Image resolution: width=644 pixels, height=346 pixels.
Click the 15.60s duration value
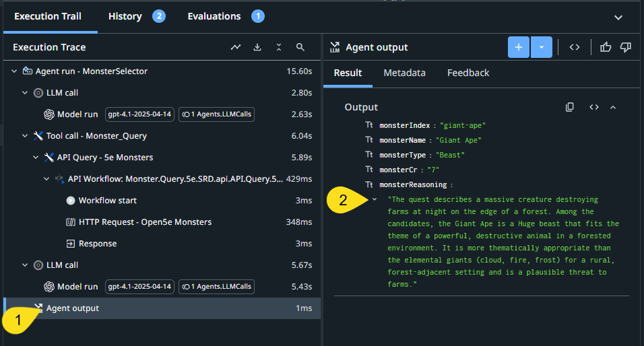(x=299, y=71)
